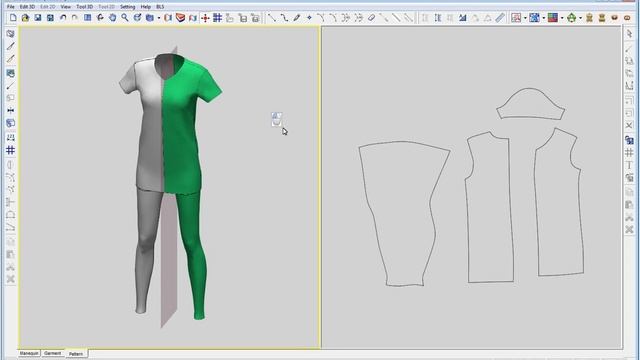Select the Text tool in right toolbar
This screenshot has height=360, width=640.
629,165
